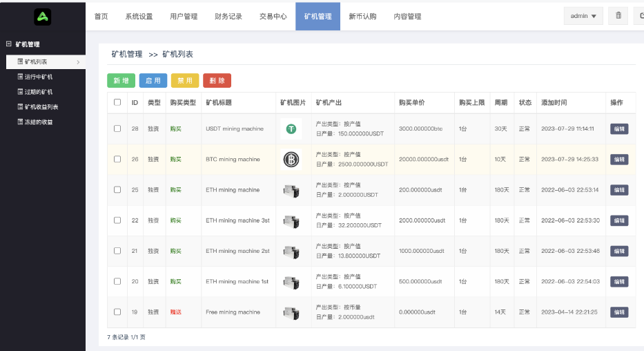
Task: Select the checkbox for row ID 22
Action: [x=117, y=220]
